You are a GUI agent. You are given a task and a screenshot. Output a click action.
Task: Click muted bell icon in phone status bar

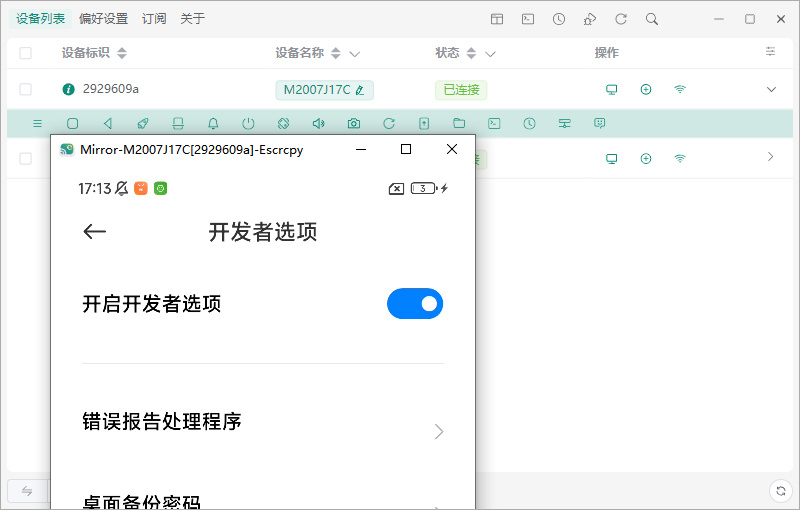[121, 189]
